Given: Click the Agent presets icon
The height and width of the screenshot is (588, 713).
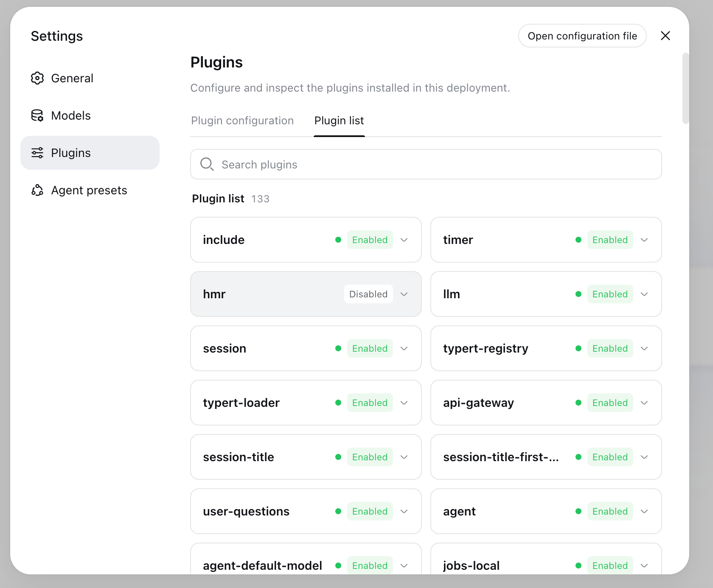Looking at the screenshot, I should pyautogui.click(x=37, y=190).
